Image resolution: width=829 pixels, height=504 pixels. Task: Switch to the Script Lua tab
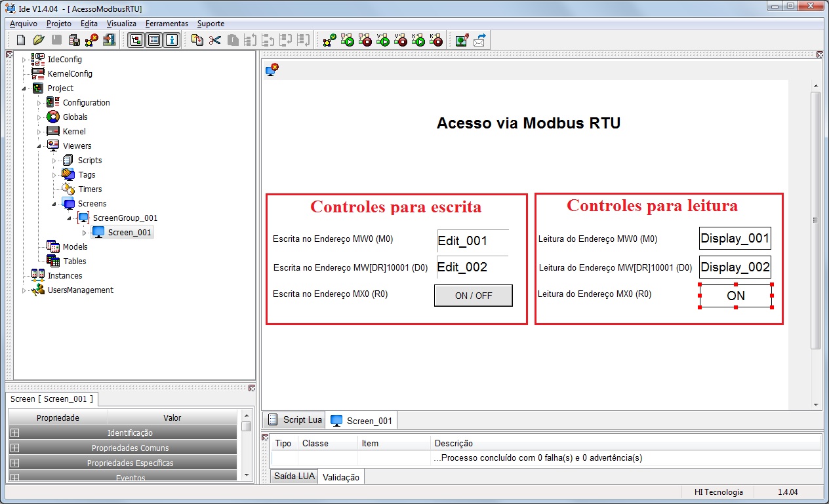coord(295,419)
